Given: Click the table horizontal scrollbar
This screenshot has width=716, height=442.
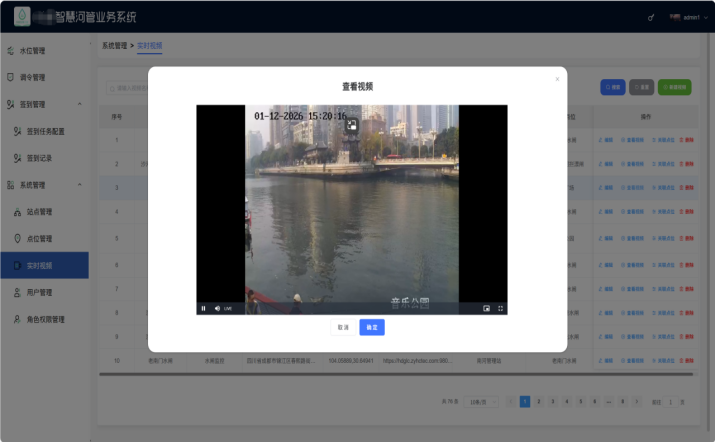Looking at the screenshot, I should tap(396, 374).
